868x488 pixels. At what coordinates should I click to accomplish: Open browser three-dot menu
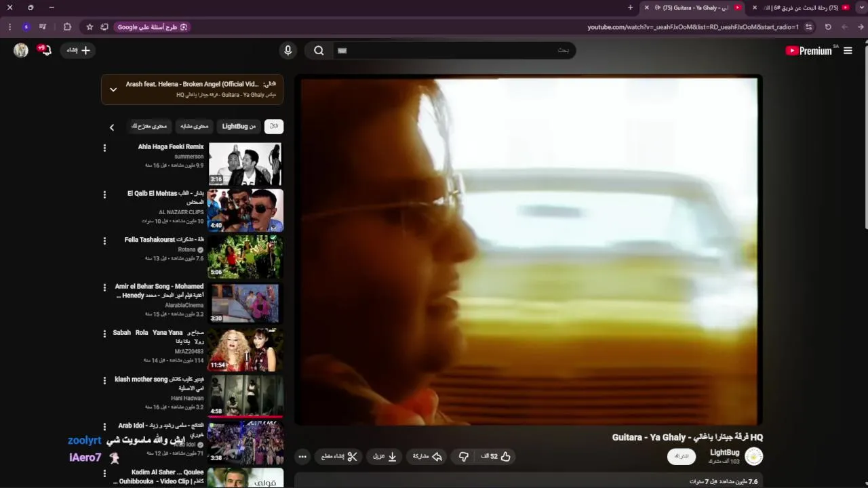tap(9, 27)
